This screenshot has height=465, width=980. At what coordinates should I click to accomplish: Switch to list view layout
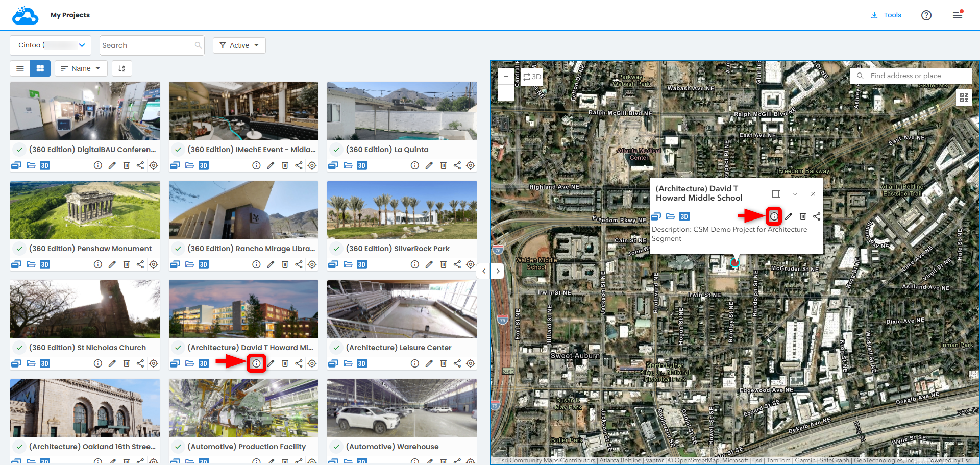(20, 68)
